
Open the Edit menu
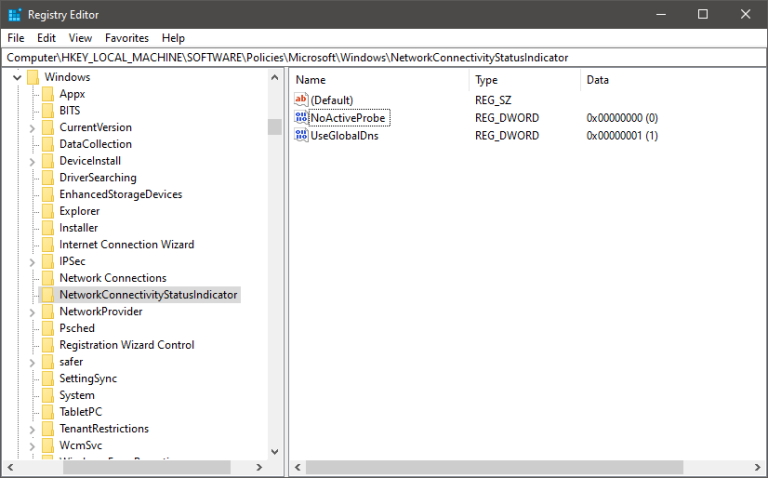coord(47,38)
